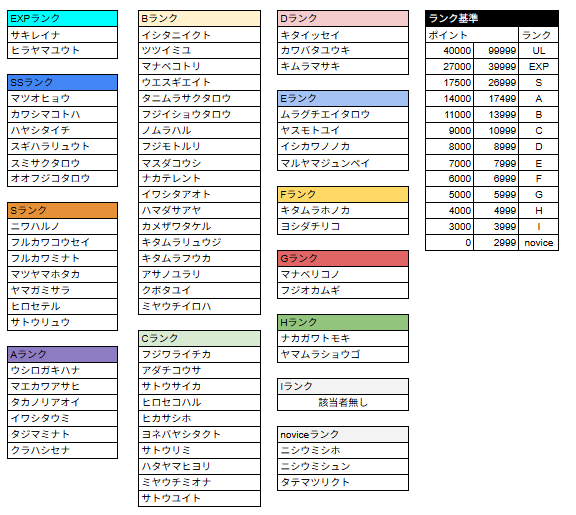Select the cell ヨネバヤシタクト

pyautogui.click(x=199, y=435)
